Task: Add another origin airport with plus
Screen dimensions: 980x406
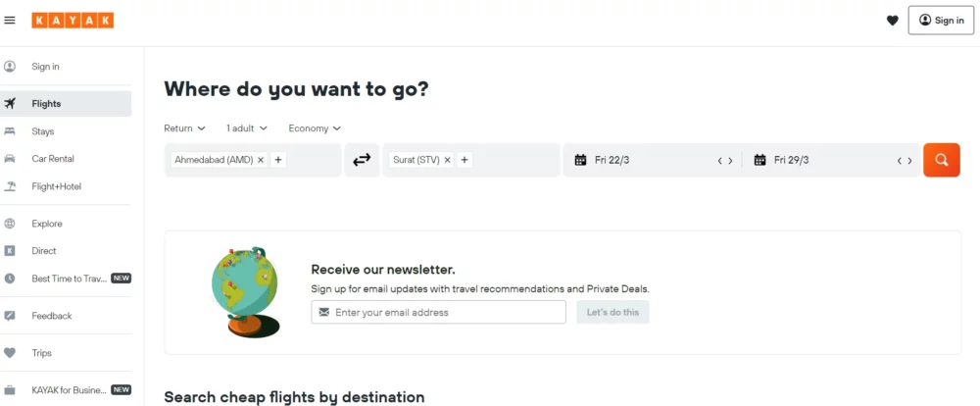Action: 278,160
